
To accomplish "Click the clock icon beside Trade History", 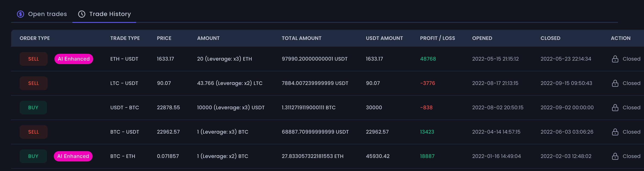I will tap(82, 14).
